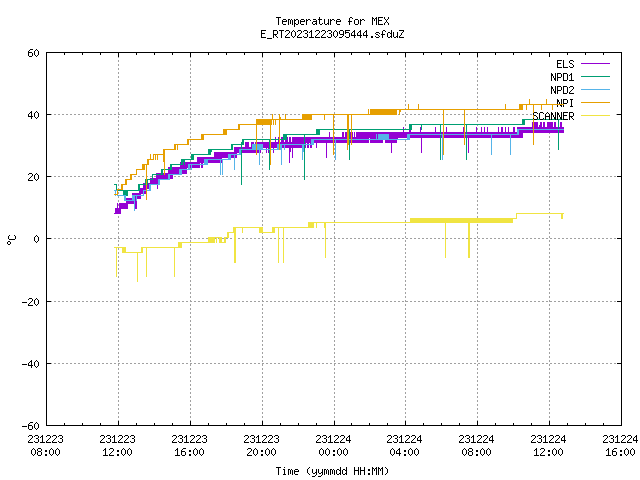Screen dimensions: 640x480
Task: Click the ELS legend label
Action: pyautogui.click(x=565, y=64)
